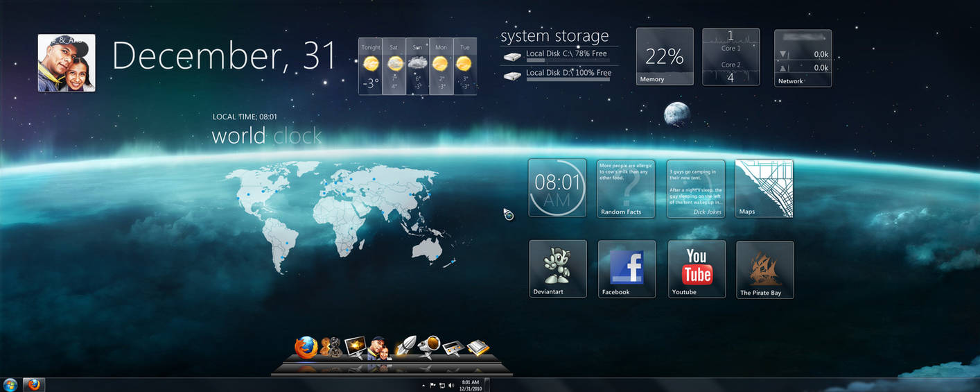
Task: Select the Sun weather forecast
Action: coord(418,66)
